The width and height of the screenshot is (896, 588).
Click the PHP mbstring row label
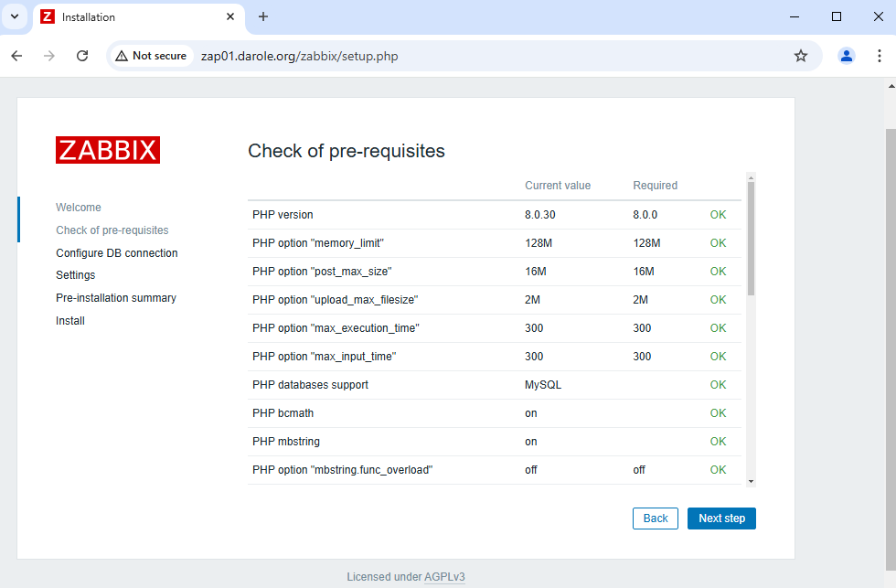point(285,441)
